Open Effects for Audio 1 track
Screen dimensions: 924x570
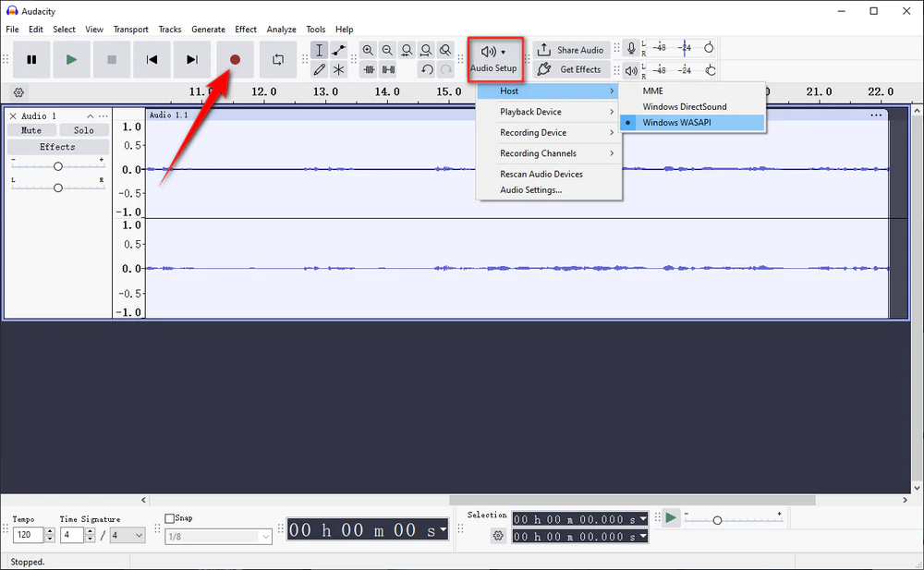[57, 147]
